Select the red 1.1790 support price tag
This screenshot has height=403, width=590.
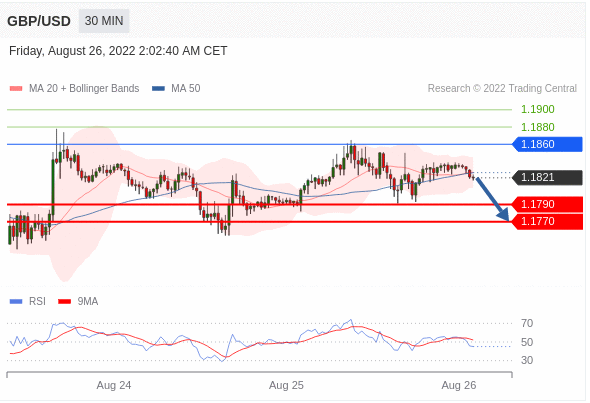(x=547, y=204)
